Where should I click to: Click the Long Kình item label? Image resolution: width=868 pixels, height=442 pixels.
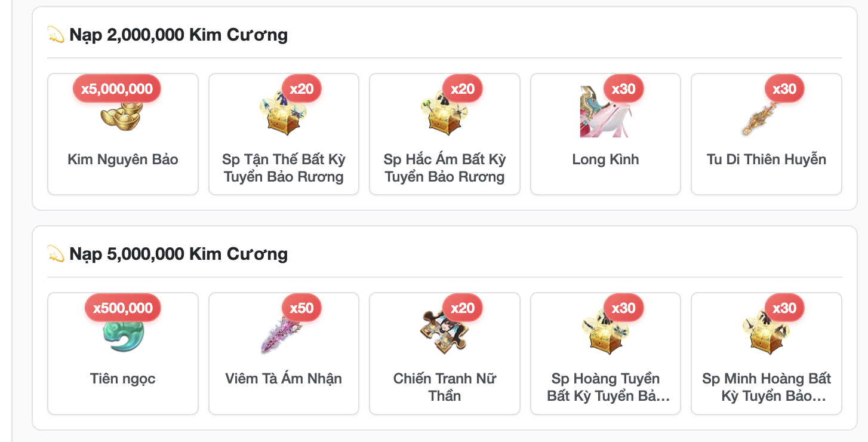click(x=605, y=159)
